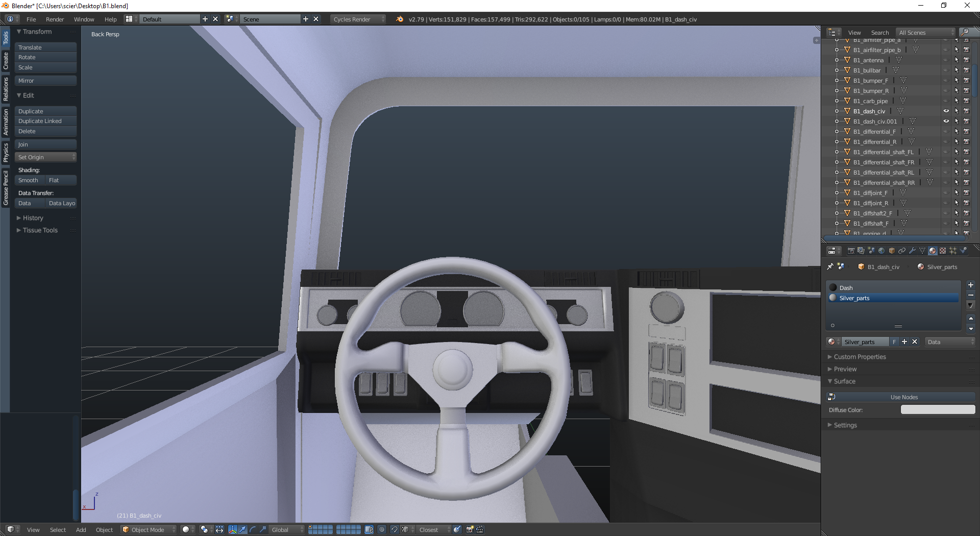The height and width of the screenshot is (536, 980).
Task: Open the Closest snap target dropdown
Action: click(434, 529)
